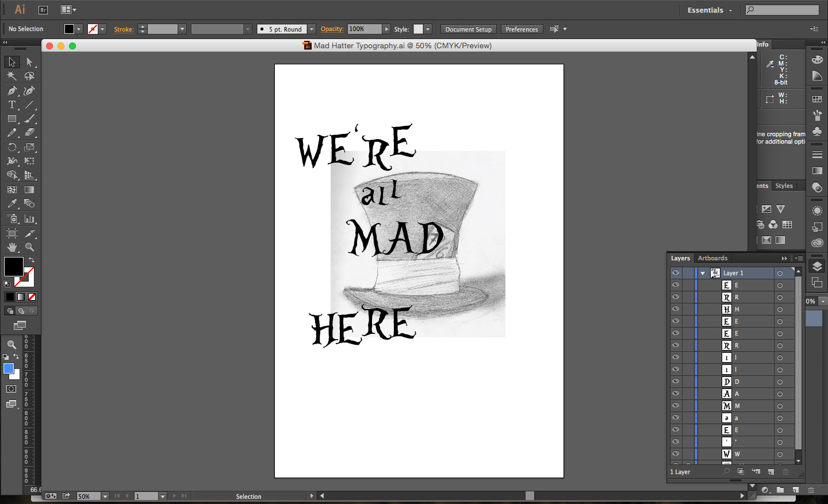828x504 pixels.
Task: Click target circle for Layer 1
Action: pos(780,274)
